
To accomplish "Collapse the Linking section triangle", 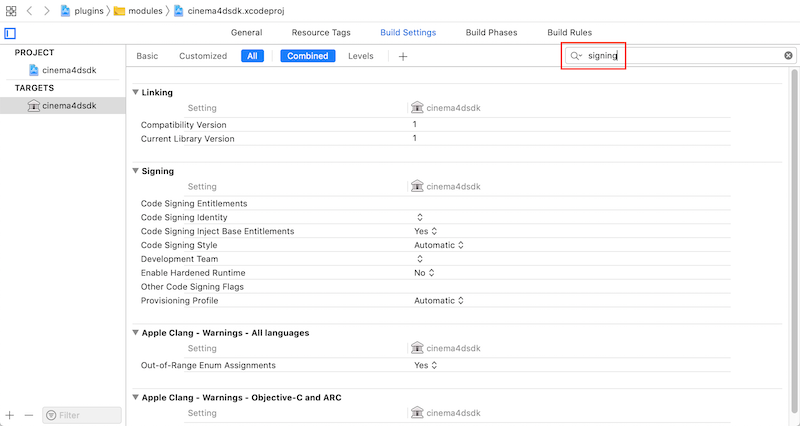I will 136,92.
